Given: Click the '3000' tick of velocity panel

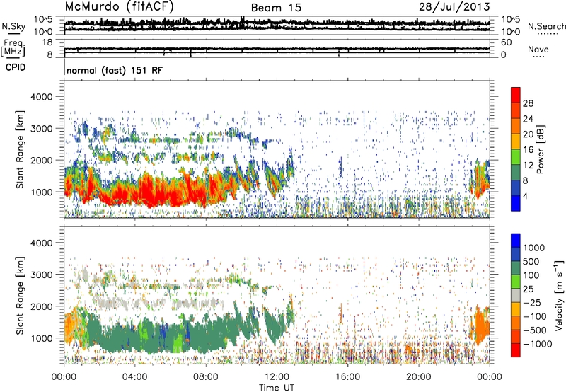Looking at the screenshot, I should click(41, 275).
